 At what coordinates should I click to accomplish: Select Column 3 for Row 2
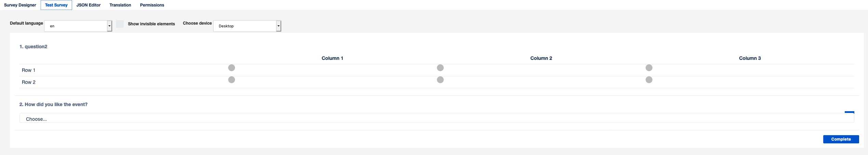point(649,80)
